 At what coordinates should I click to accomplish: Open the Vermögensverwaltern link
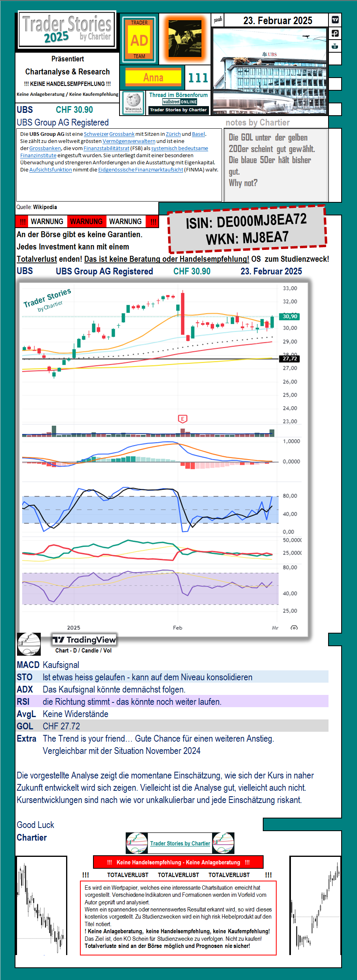click(129, 141)
